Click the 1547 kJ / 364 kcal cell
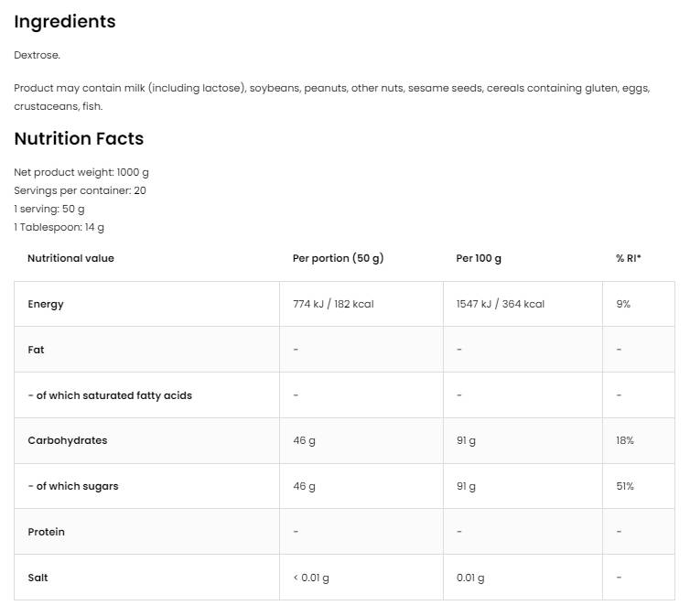Viewport: 690px width, 616px height. 500,304
